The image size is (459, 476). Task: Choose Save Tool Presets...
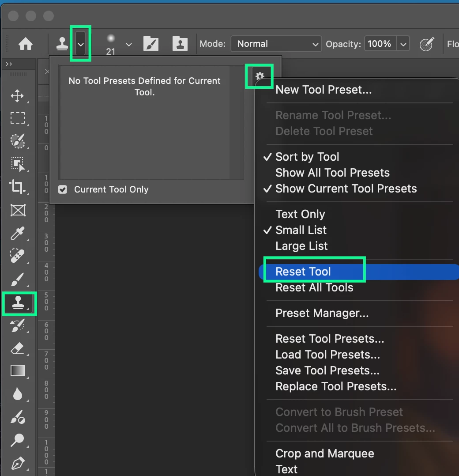tap(327, 370)
